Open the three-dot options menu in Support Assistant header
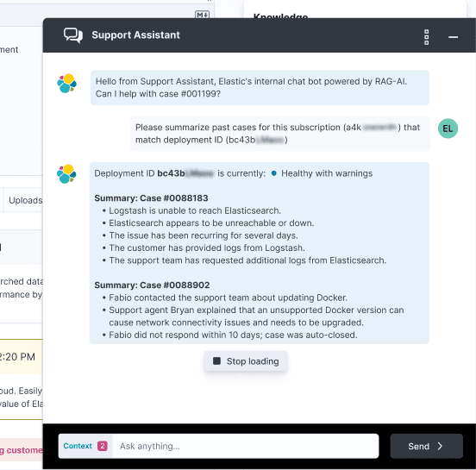 point(426,37)
